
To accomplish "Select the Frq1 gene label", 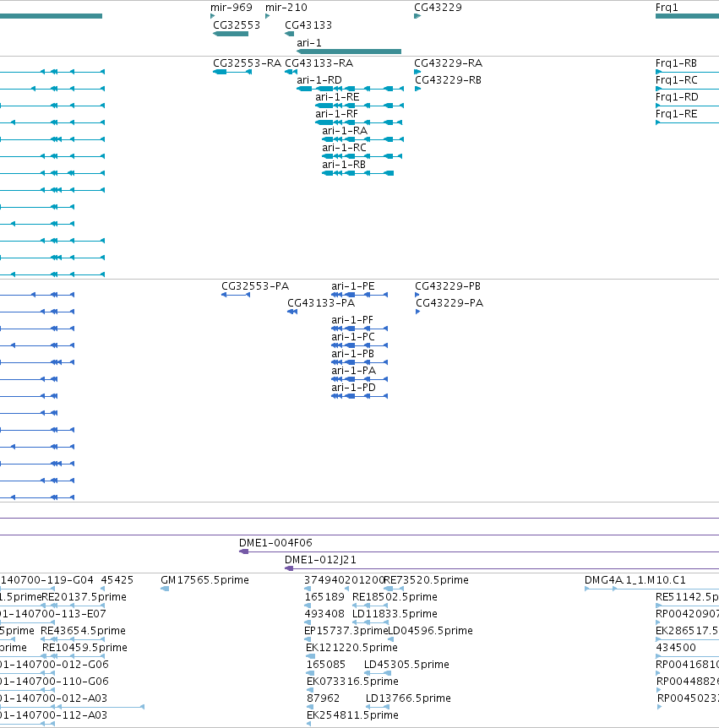I will pos(667,8).
